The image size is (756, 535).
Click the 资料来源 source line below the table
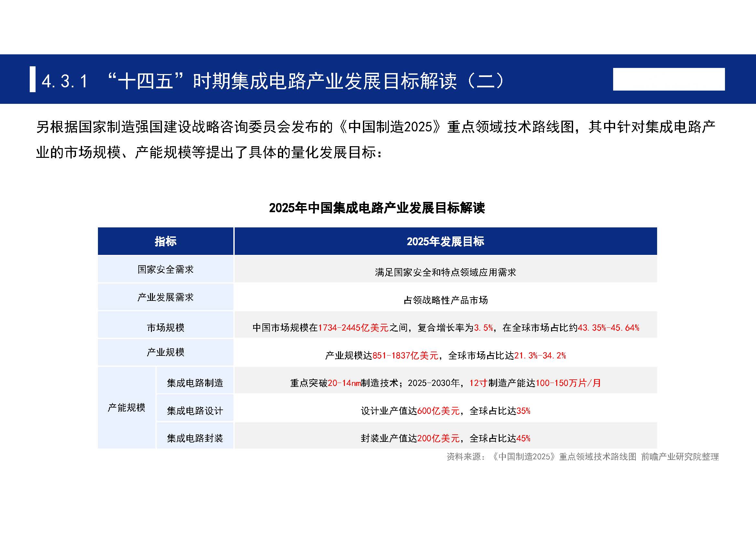pyautogui.click(x=582, y=457)
